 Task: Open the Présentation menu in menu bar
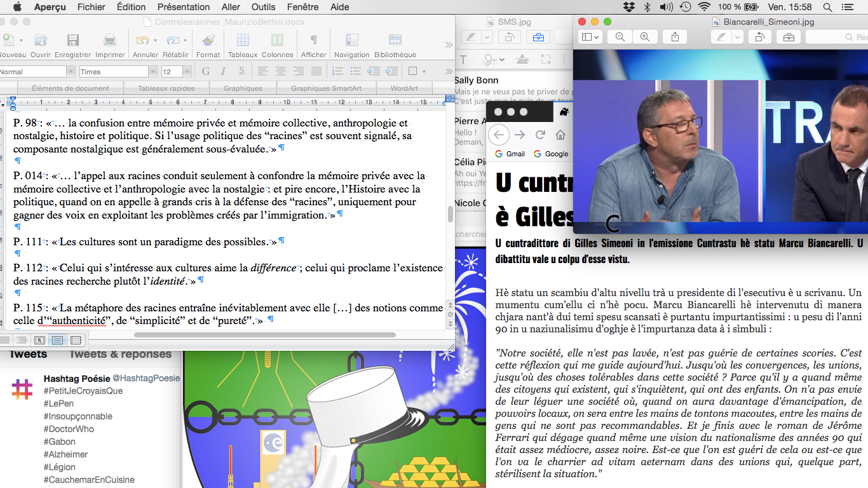point(183,7)
